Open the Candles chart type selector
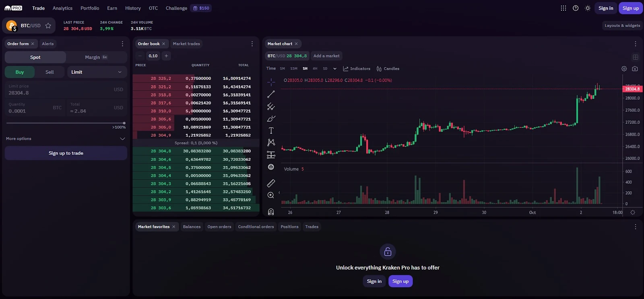This screenshot has height=299, width=644. coord(388,69)
